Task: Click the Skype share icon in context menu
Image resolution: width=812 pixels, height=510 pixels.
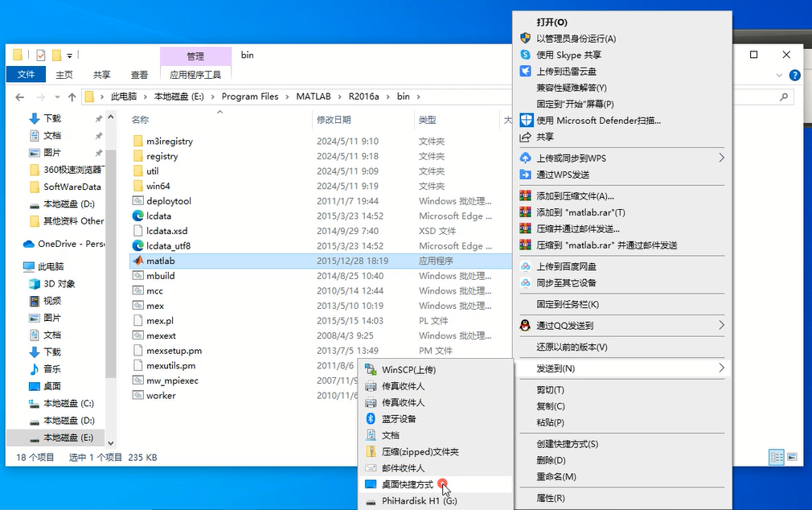Action: pyautogui.click(x=525, y=55)
